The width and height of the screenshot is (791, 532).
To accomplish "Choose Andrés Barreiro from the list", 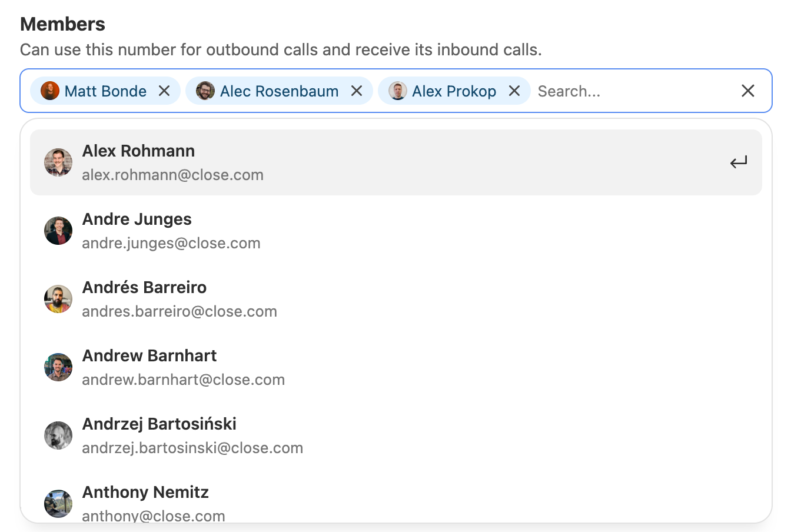I will click(396, 299).
